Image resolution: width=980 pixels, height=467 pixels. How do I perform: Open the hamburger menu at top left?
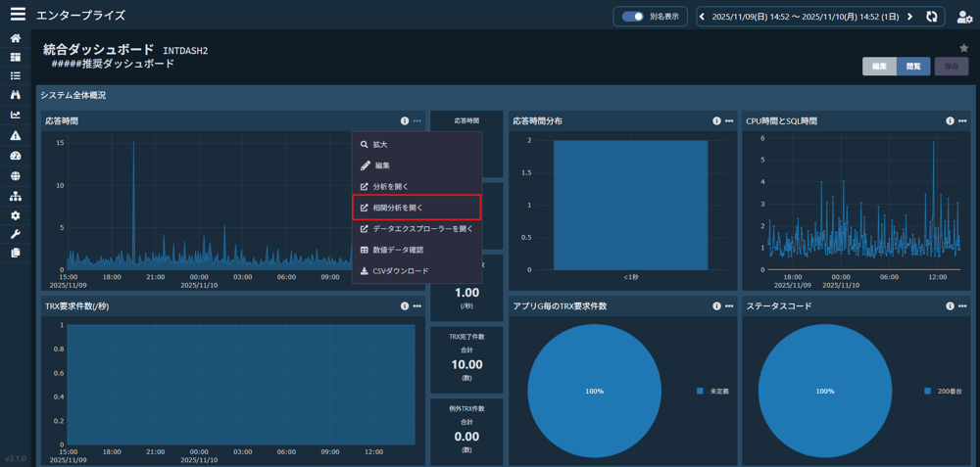point(18,15)
